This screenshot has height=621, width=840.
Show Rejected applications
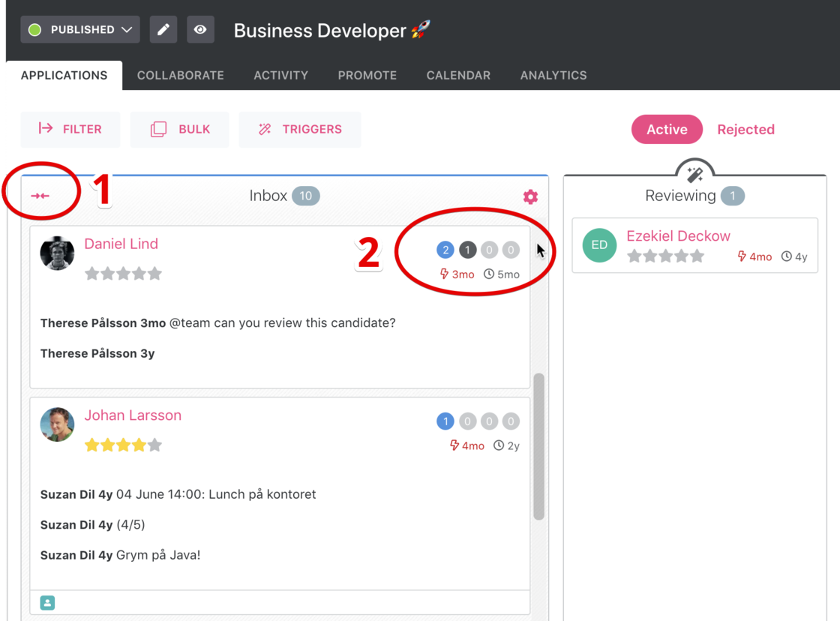pyautogui.click(x=745, y=129)
